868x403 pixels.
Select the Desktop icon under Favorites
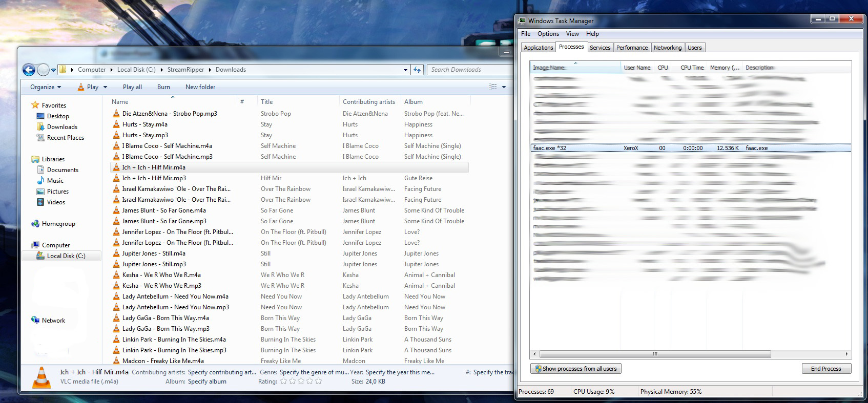tap(40, 116)
